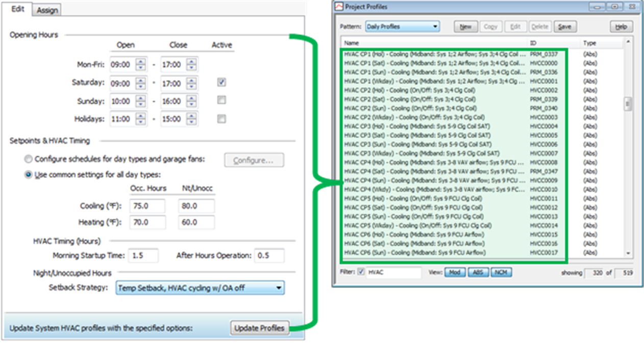Enable the Saturday Active checkbox
This screenshot has height=345, width=644.
(x=221, y=82)
